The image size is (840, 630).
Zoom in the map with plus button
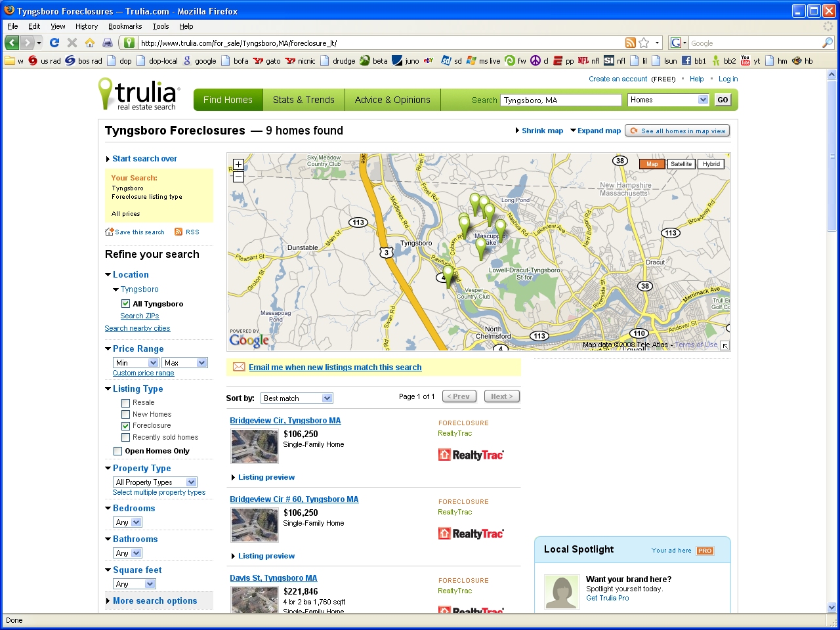click(238, 164)
